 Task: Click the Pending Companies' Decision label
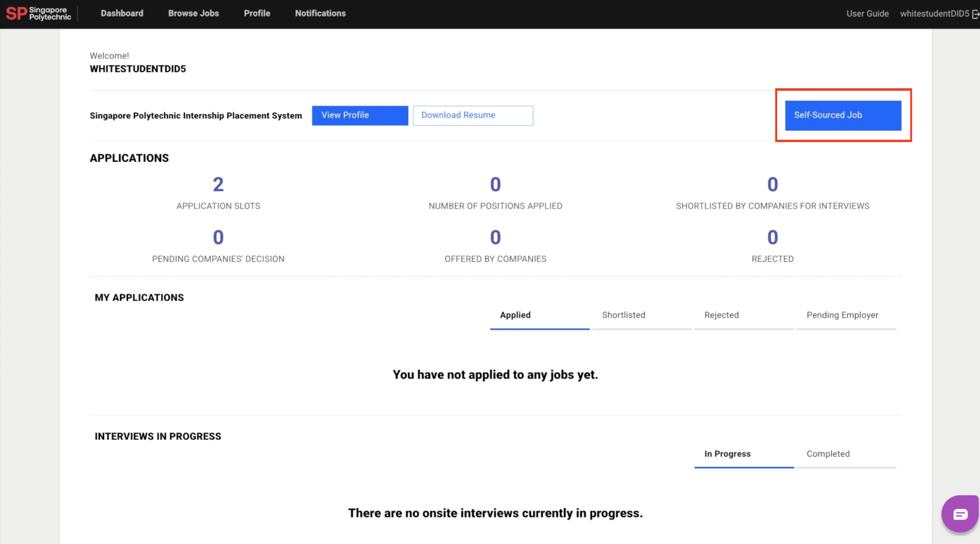(218, 259)
